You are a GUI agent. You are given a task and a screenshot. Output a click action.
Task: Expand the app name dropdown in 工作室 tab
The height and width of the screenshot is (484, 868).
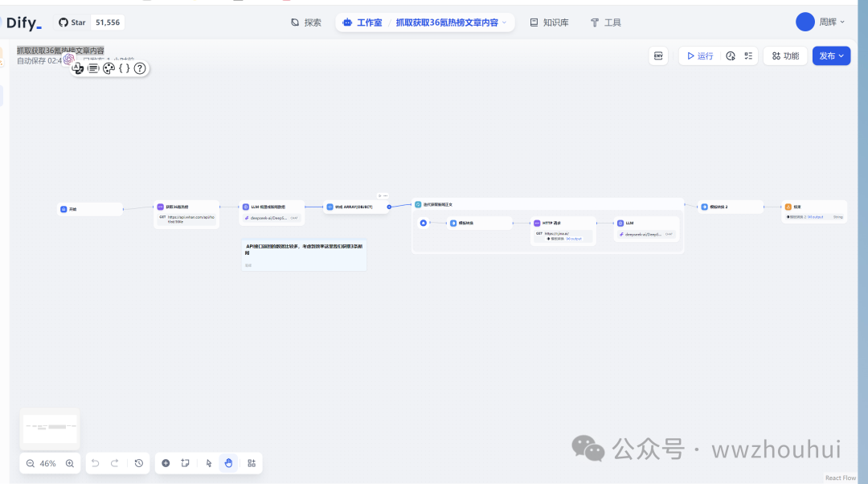coord(505,23)
